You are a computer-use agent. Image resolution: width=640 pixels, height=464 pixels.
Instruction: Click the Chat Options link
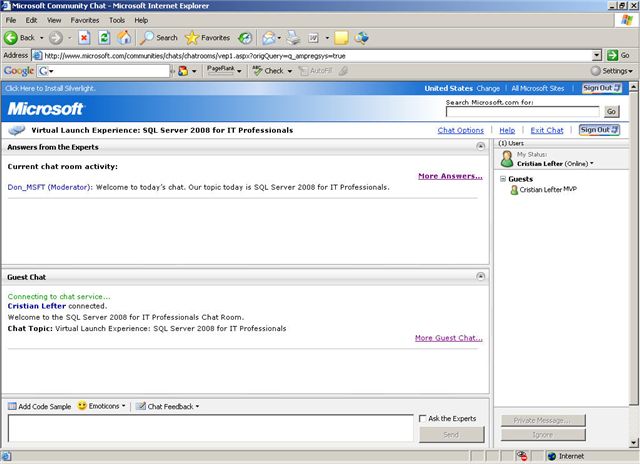point(460,130)
